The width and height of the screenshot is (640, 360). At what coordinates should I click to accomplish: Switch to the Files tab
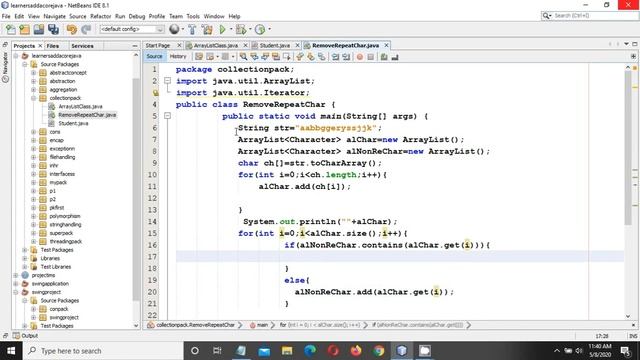[x=53, y=46]
